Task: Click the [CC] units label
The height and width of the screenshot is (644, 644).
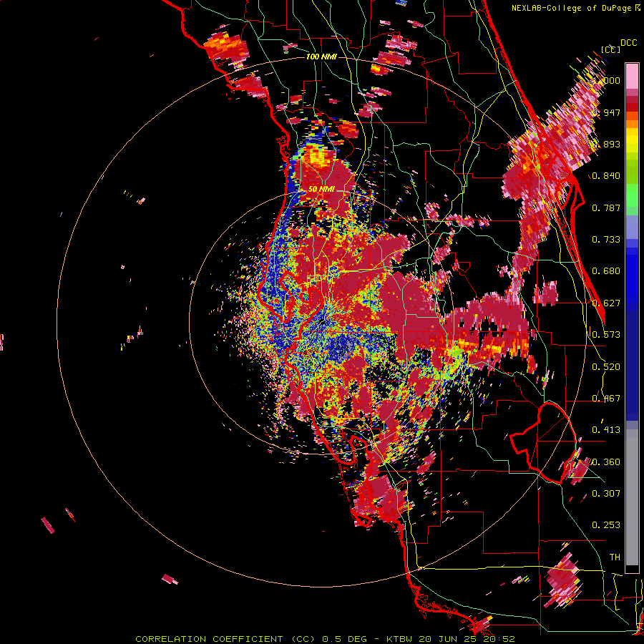Action: pyautogui.click(x=610, y=49)
